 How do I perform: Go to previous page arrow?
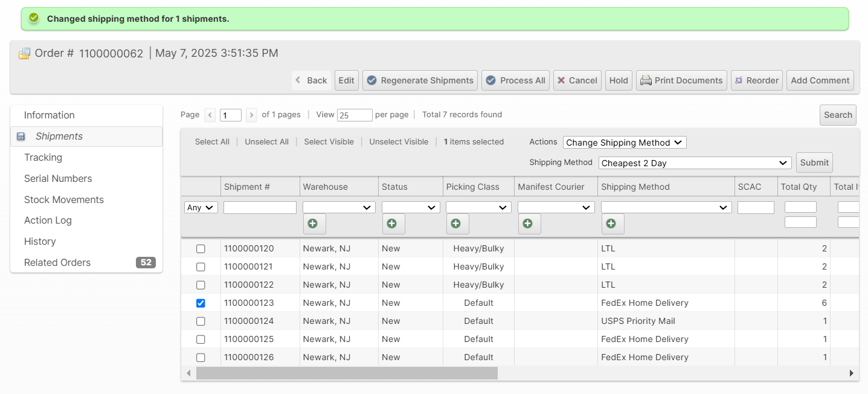pyautogui.click(x=210, y=115)
